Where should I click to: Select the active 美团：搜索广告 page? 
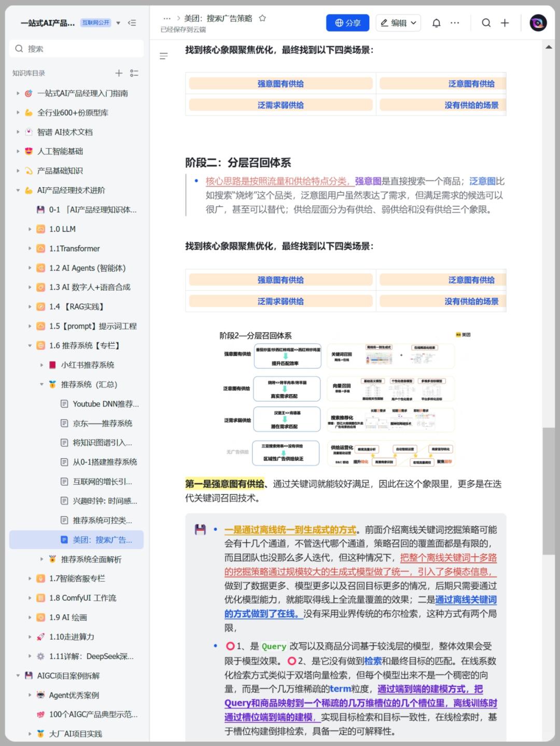(76, 540)
